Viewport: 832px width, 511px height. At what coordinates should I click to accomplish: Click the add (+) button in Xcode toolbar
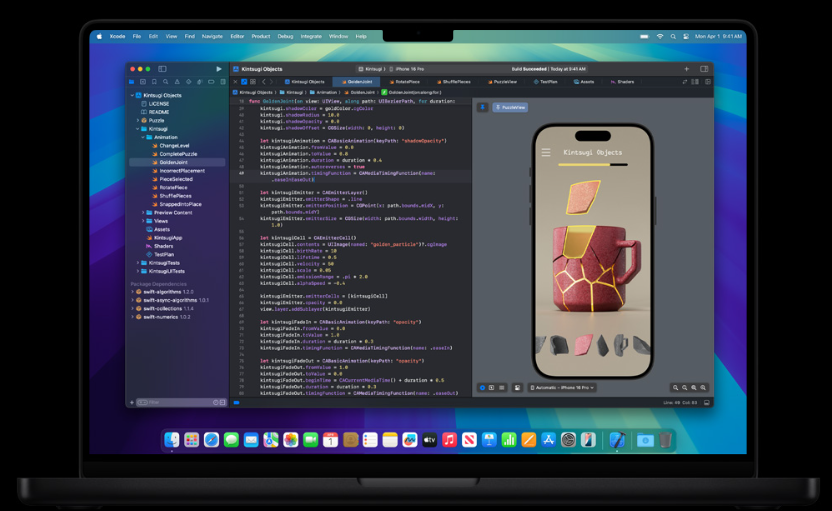pyautogui.click(x=686, y=69)
